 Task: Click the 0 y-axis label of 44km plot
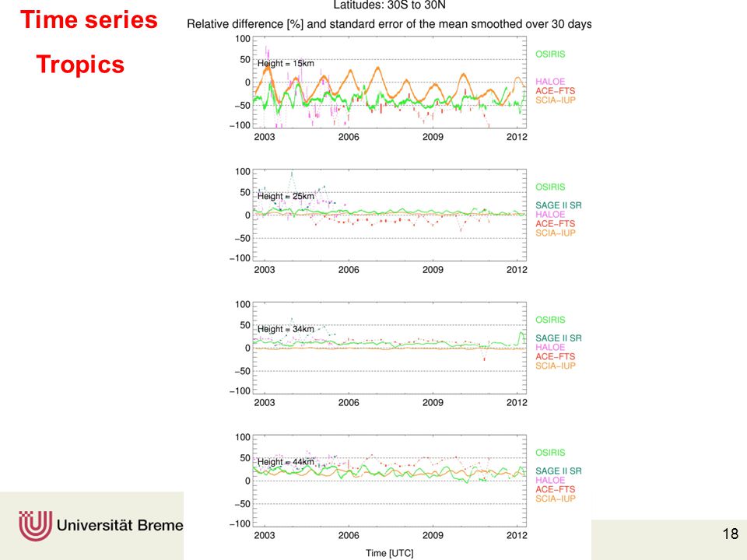tap(247, 481)
